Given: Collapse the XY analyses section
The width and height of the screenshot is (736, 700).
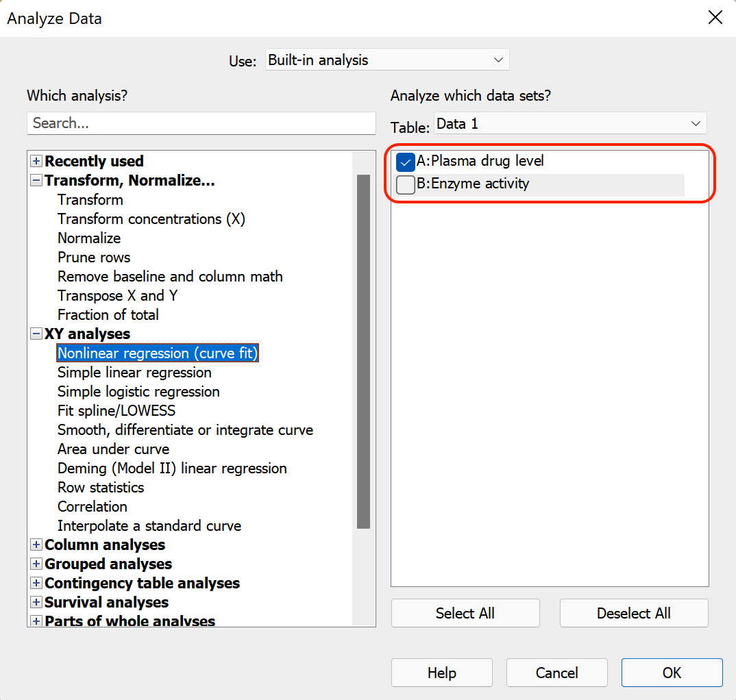Looking at the screenshot, I should (x=36, y=334).
